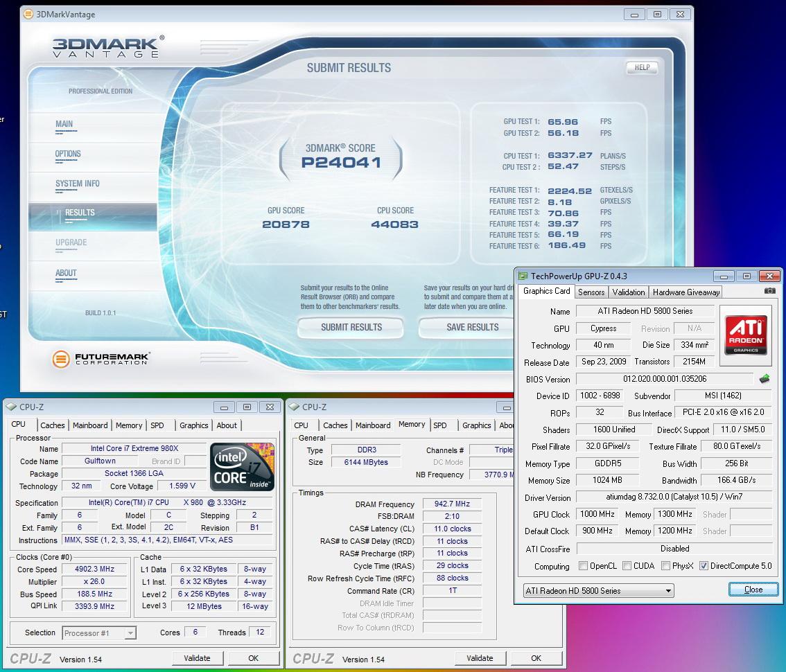Open CPU tab in Memory CPU-Z window

tap(301, 425)
